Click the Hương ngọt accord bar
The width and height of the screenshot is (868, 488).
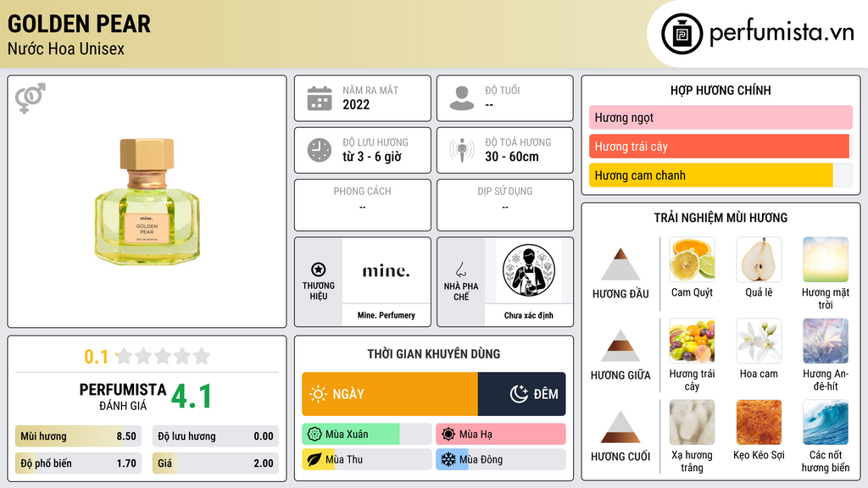(721, 117)
